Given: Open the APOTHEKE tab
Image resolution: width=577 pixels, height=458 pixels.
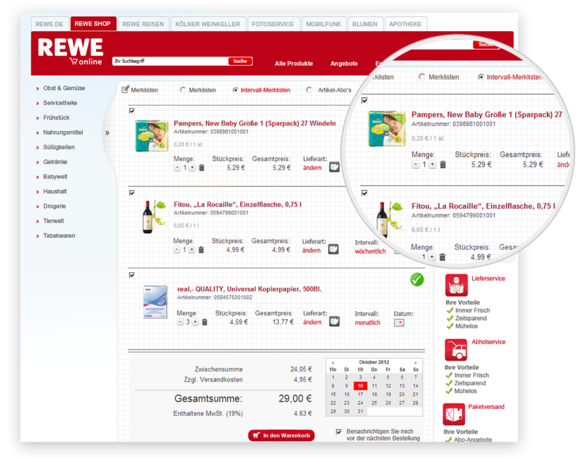Looking at the screenshot, I should [x=405, y=24].
